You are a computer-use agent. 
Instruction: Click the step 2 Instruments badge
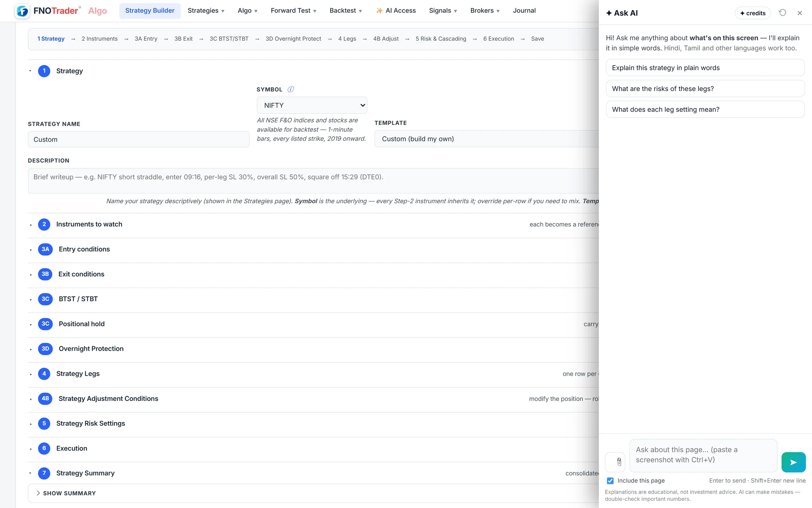[x=44, y=224]
